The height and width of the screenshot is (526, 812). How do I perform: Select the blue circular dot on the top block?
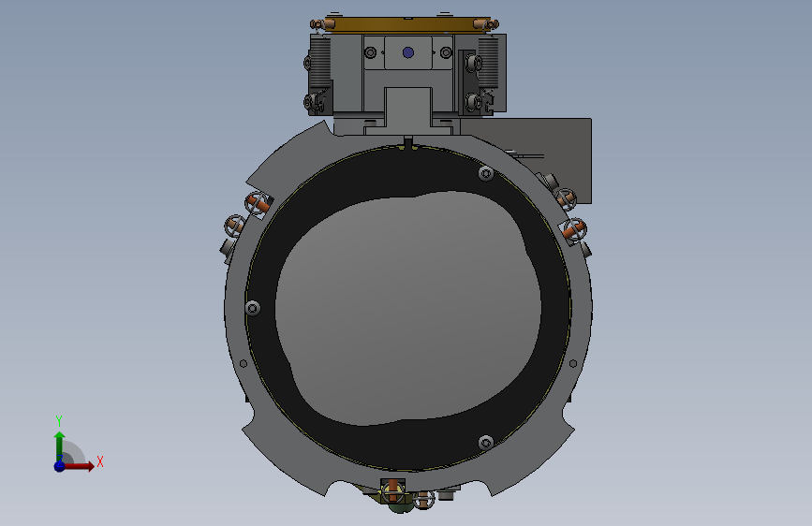click(x=408, y=52)
